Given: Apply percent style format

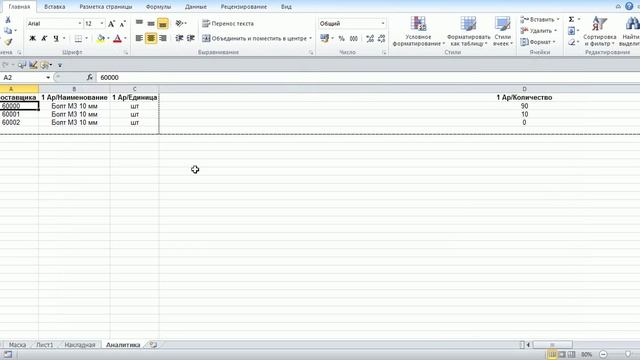Looking at the screenshot, I should tap(342, 38).
